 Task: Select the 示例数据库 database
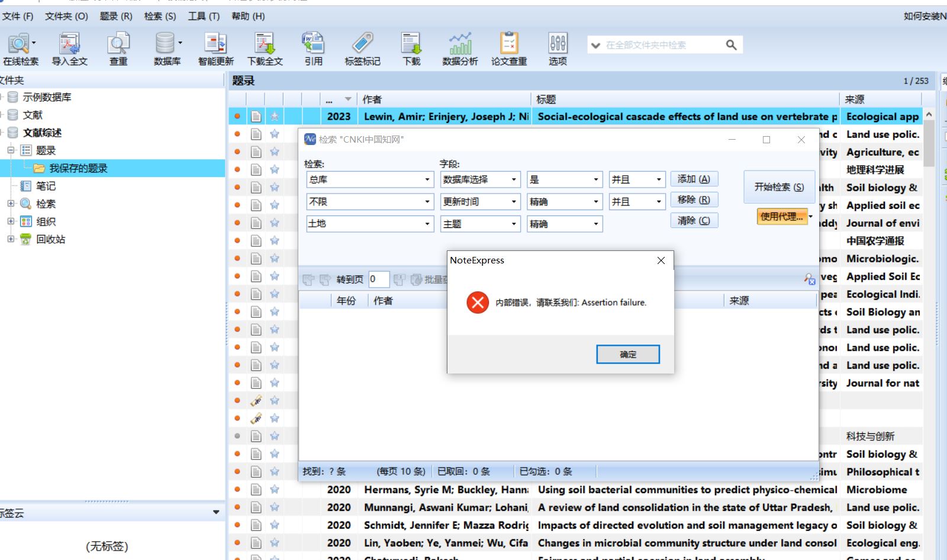[x=47, y=97]
